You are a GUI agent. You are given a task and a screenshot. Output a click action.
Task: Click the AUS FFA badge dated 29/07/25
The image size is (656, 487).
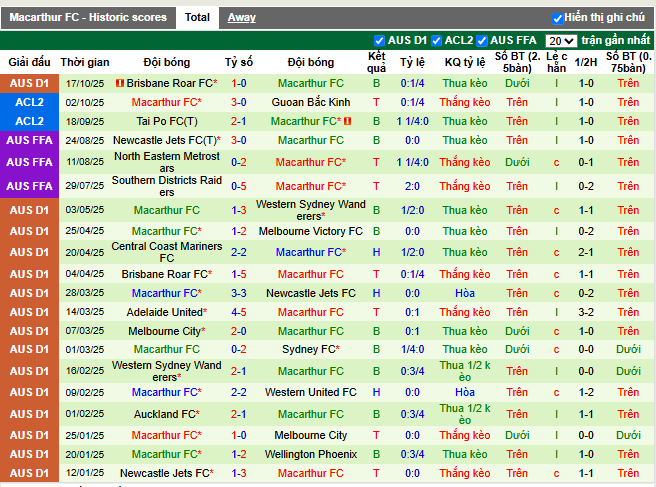[x=29, y=186]
